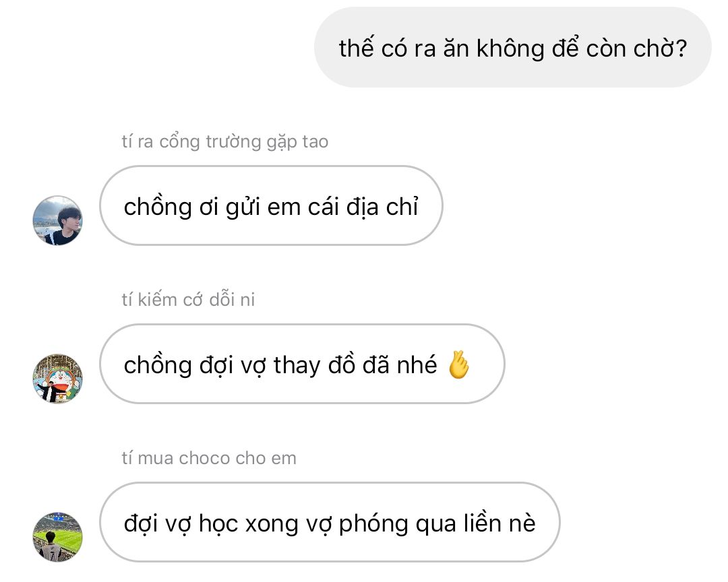Select the bubble 'đợi vợ học xong vợ phóng qua liền nè'
This screenshot has width=728, height=582.
330,522
